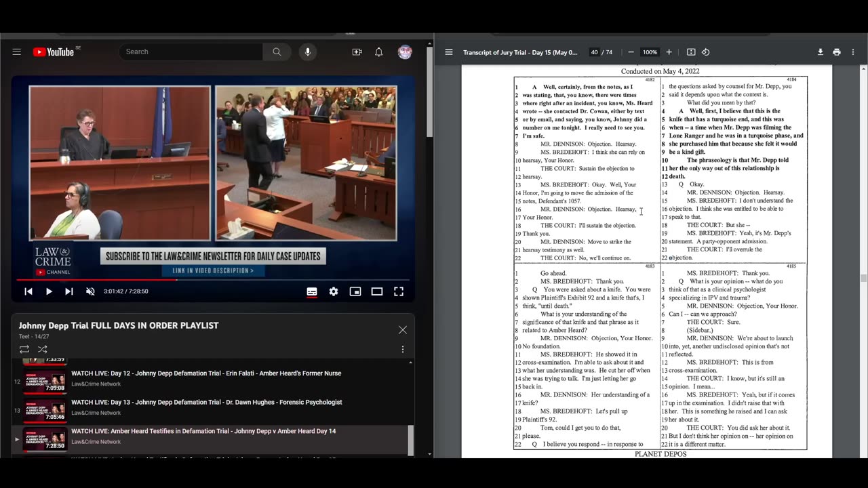This screenshot has height=488, width=868.
Task: Click the 3:01:42 / 7:28:50 time display
Action: point(126,291)
